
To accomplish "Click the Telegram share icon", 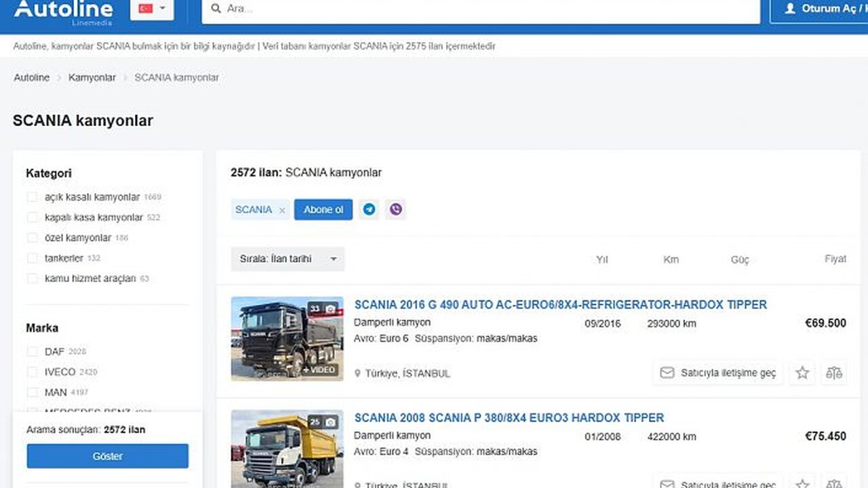I will (369, 209).
